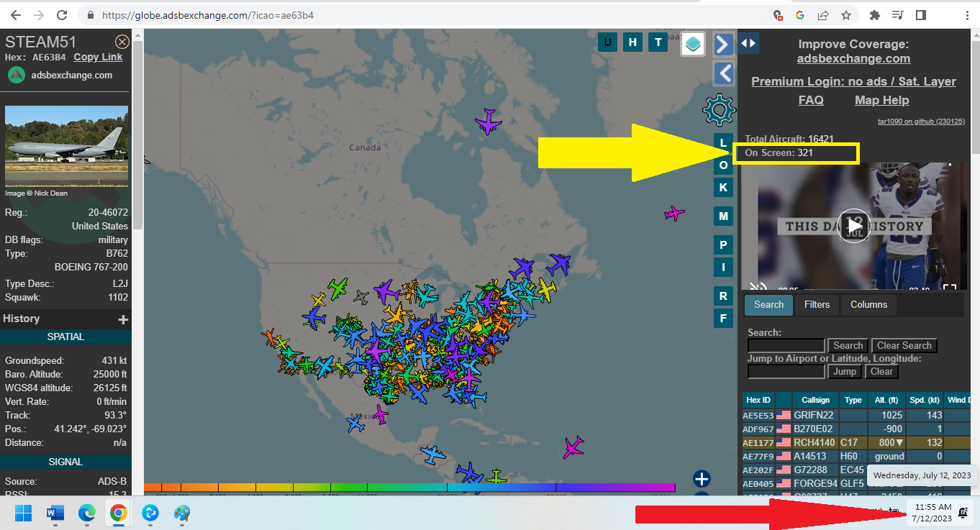980x530 pixels.
Task: Click the Chrome icon in the taskbar
Action: pyautogui.click(x=119, y=513)
